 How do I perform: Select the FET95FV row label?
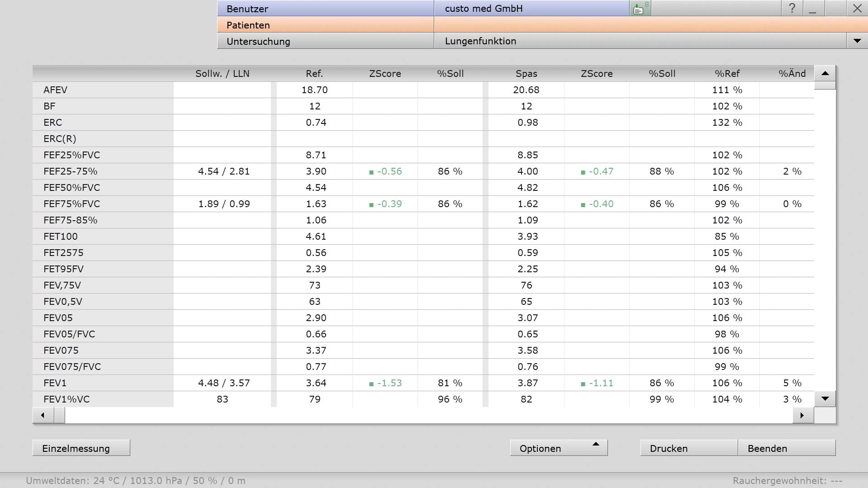(63, 269)
